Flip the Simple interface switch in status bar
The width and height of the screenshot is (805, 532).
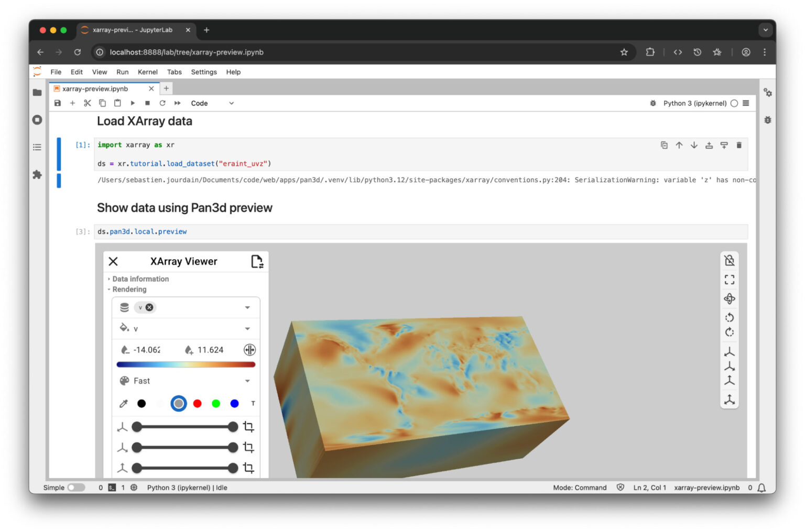tap(77, 487)
